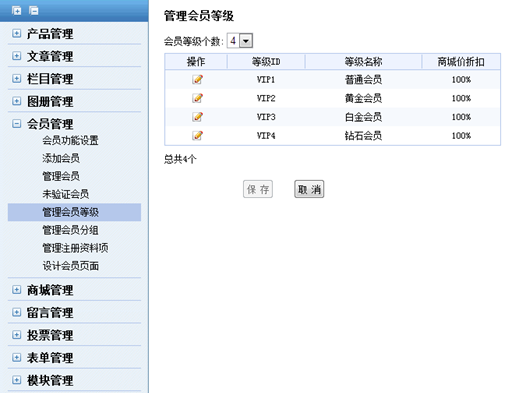
Task: Click the edit pencil icon for VIP2
Action: [x=197, y=98]
